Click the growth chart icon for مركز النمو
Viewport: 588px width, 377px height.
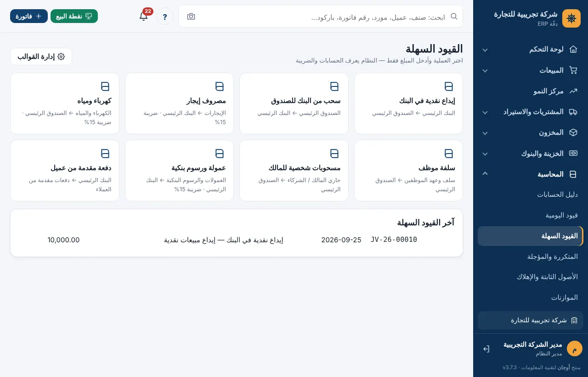pyautogui.click(x=573, y=91)
